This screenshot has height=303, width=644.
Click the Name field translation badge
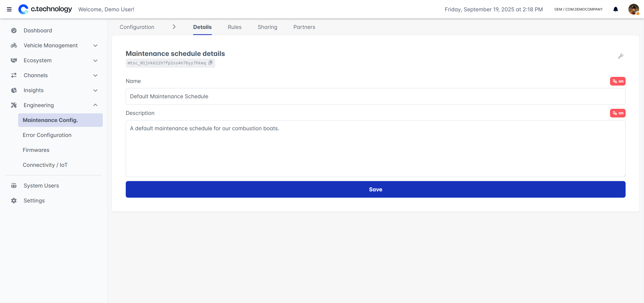tap(618, 81)
